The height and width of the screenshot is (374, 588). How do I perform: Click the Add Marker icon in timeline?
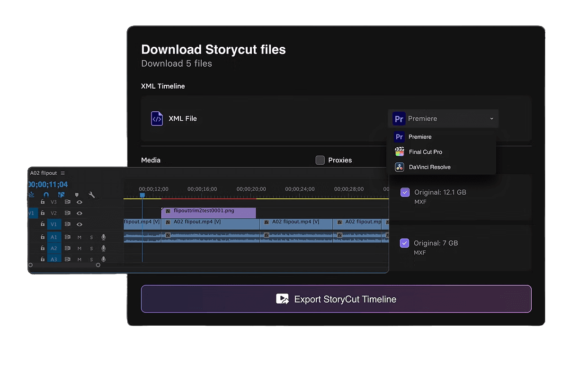(77, 195)
